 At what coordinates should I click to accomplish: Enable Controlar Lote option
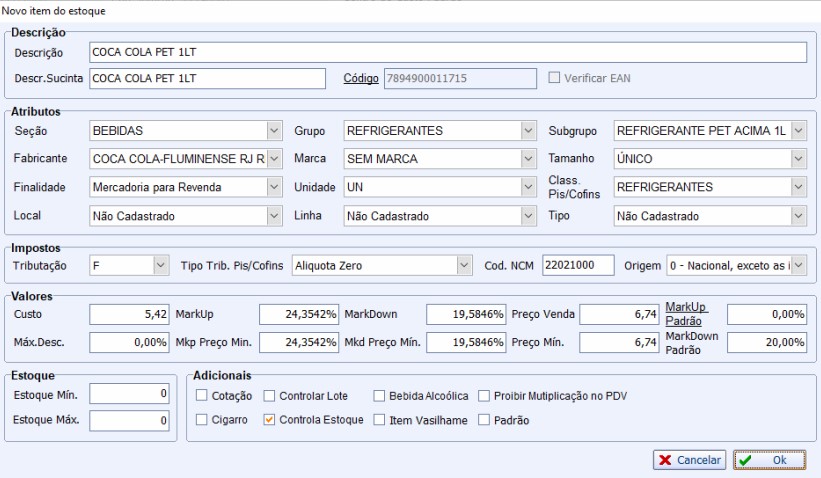(x=269, y=396)
